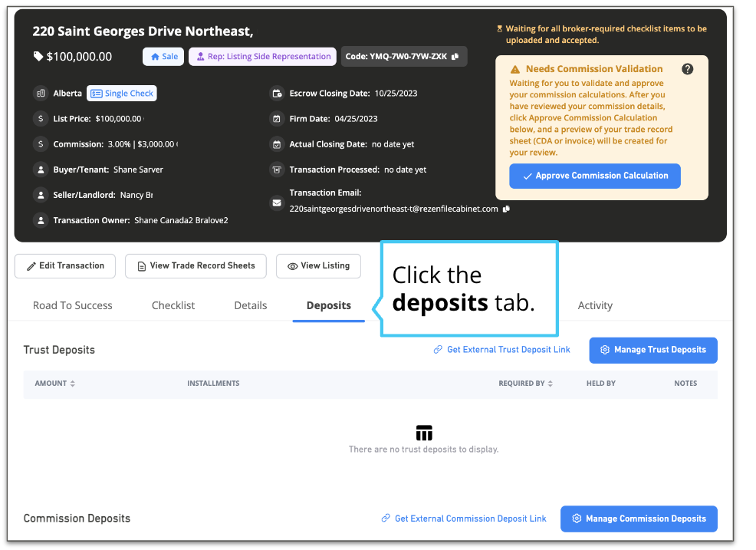Open Get External Trust Deposit Link

pos(502,350)
